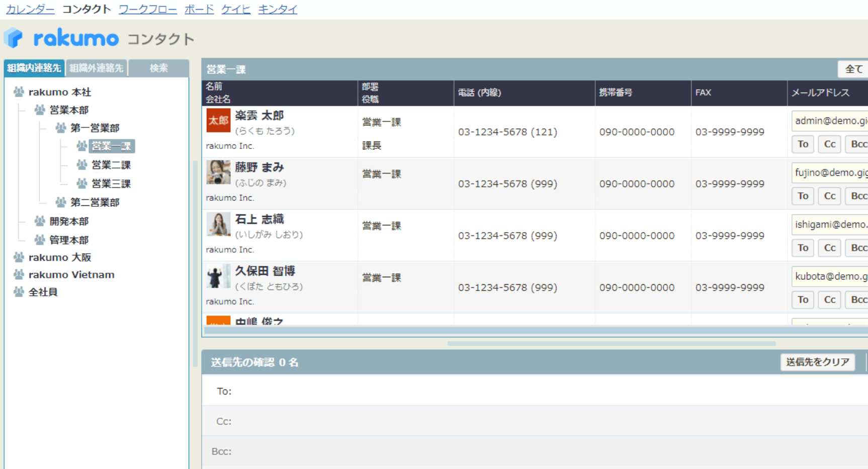Click group icon beside 開発本部

point(40,221)
